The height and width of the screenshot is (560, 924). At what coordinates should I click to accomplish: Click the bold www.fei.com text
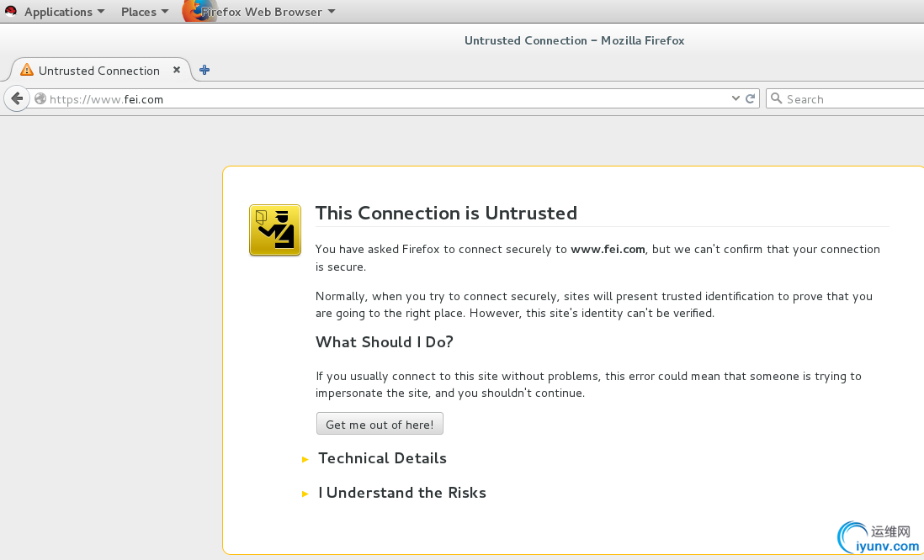[x=608, y=249]
